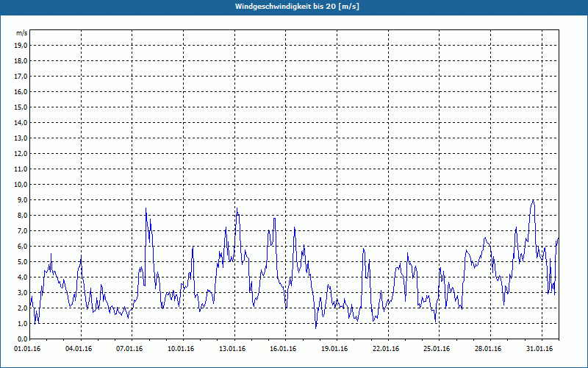Click the y-axis label "7,0"
The width and height of the screenshot is (588, 368).
click(22, 230)
